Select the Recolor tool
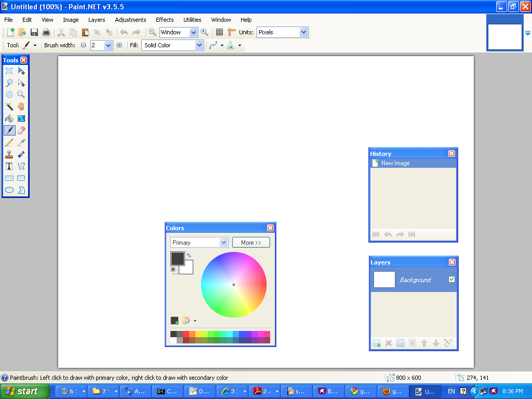The height and width of the screenshot is (399, 532). [x=21, y=154]
